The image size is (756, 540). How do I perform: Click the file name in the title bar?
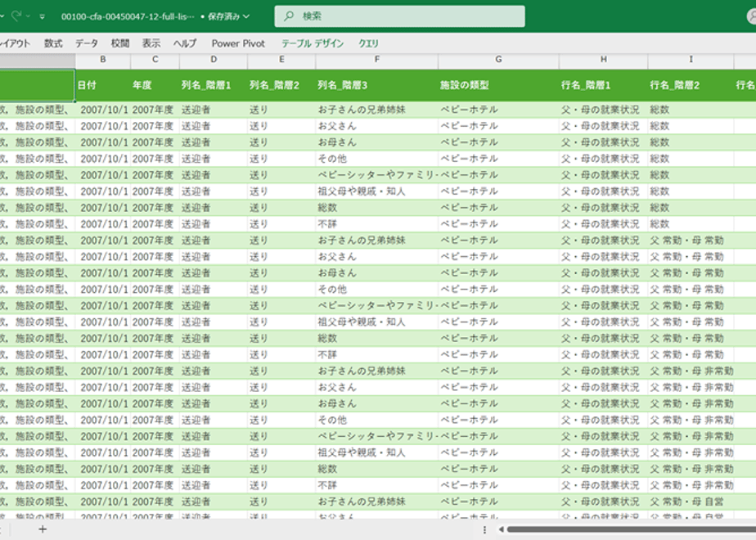[128, 16]
